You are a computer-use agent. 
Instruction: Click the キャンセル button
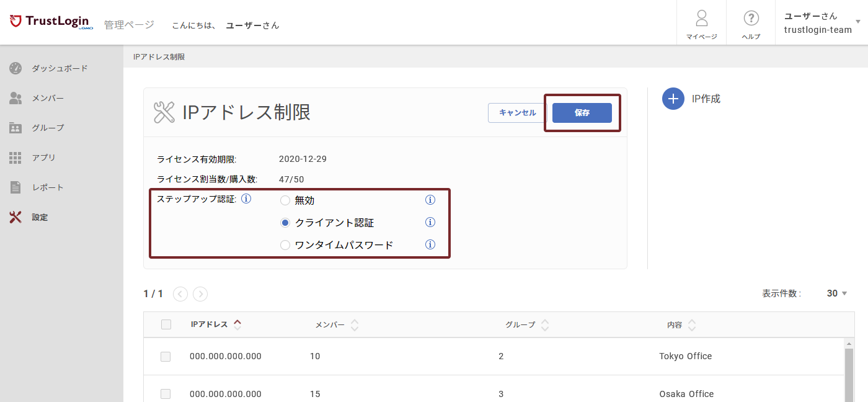pyautogui.click(x=517, y=113)
